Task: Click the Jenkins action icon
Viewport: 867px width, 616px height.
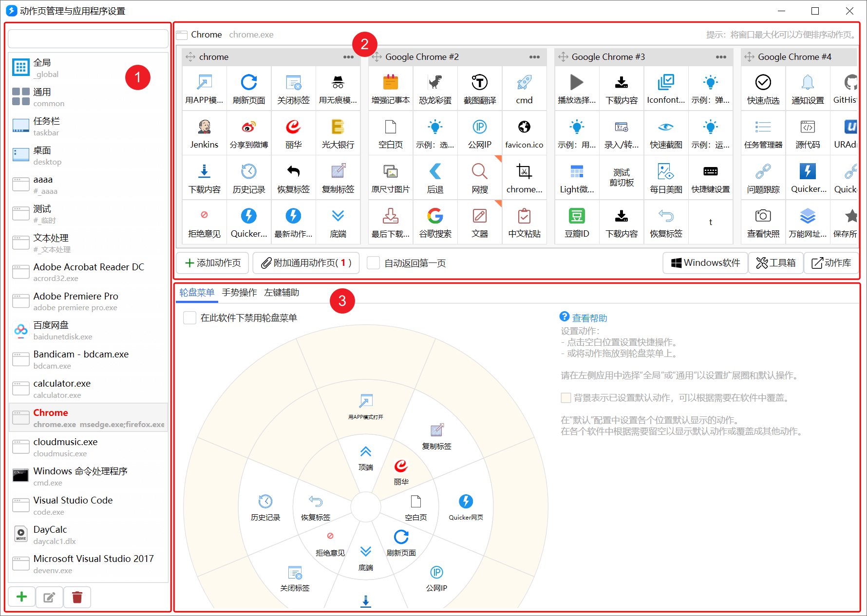Action: click(205, 133)
